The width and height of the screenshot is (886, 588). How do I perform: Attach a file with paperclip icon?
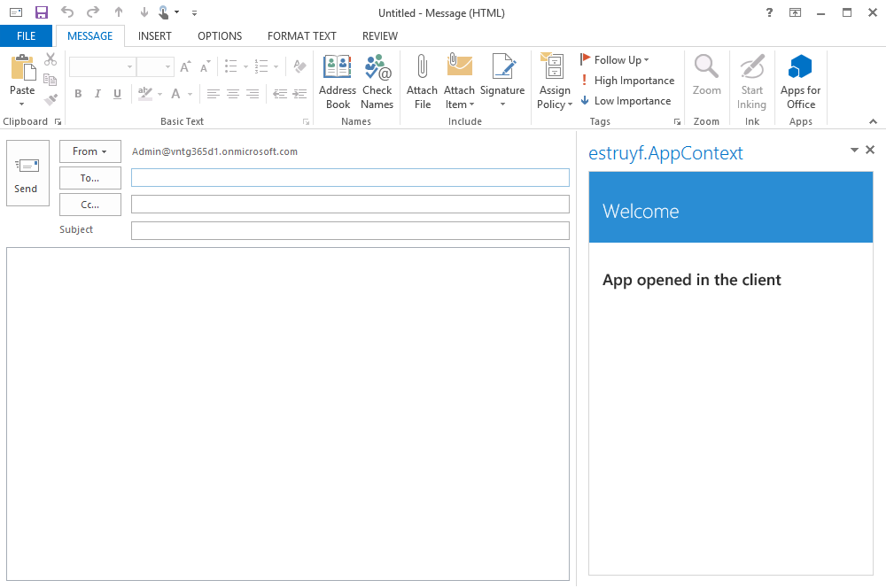422,81
